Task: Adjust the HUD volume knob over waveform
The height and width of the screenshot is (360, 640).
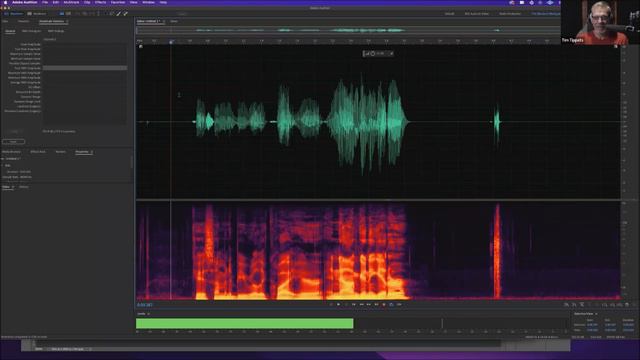Action: (x=373, y=53)
